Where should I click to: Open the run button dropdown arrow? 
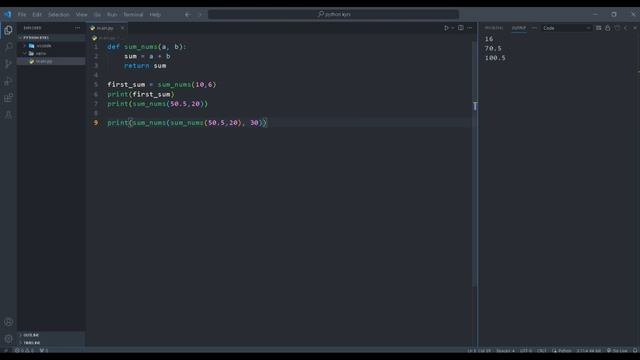[x=453, y=28]
